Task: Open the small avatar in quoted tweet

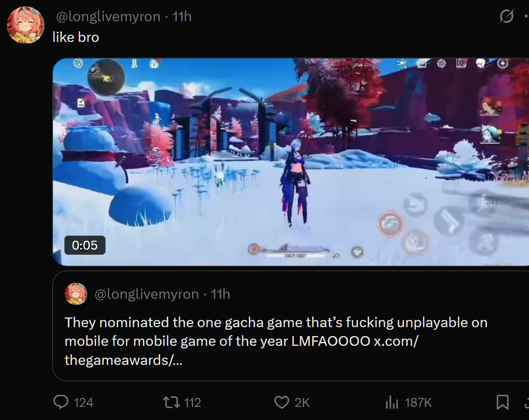Action: click(76, 294)
